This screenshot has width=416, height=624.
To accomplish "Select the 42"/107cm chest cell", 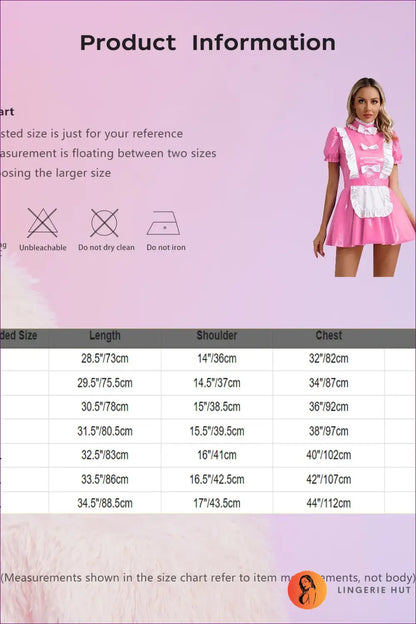I will (329, 479).
